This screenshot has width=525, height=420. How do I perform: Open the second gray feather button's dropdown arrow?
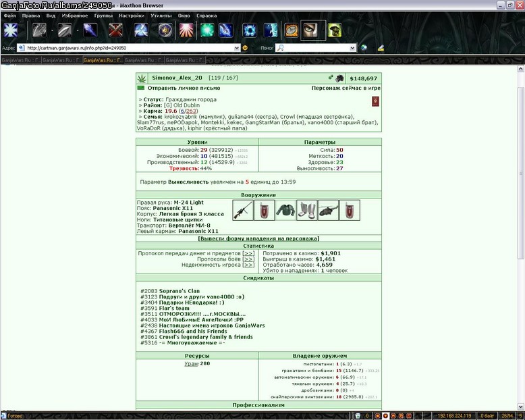click(78, 30)
